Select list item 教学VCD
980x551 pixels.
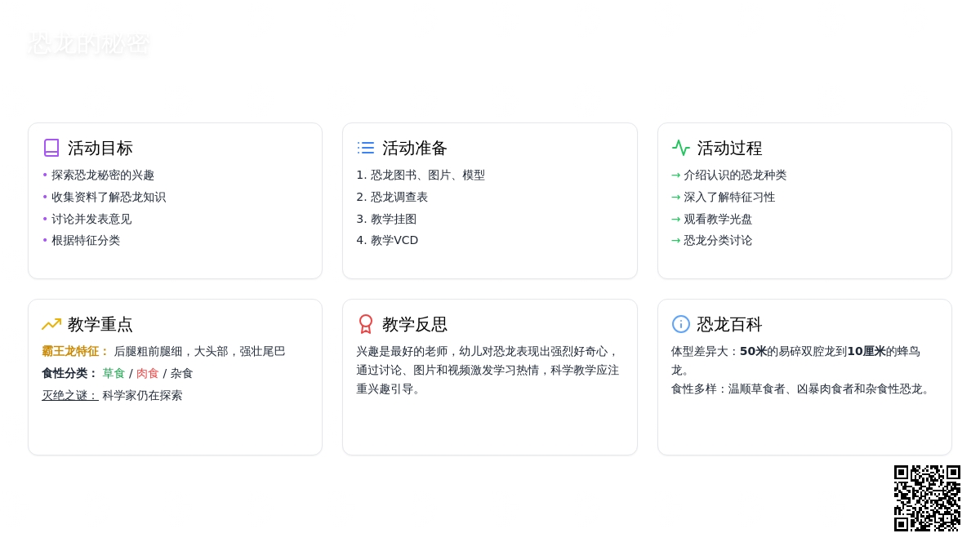394,240
